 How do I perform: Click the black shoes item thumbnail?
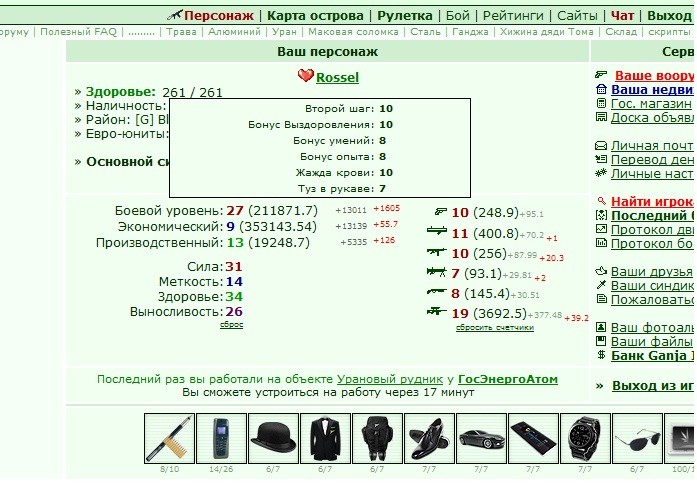[429, 438]
